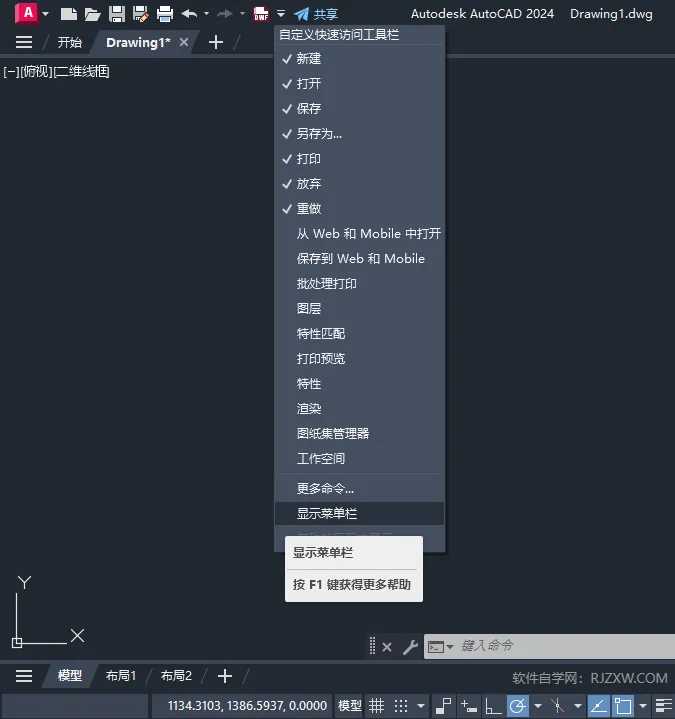This screenshot has height=719, width=675.
Task: Uncheck 另存为... in the customize menu
Action: (x=360, y=134)
